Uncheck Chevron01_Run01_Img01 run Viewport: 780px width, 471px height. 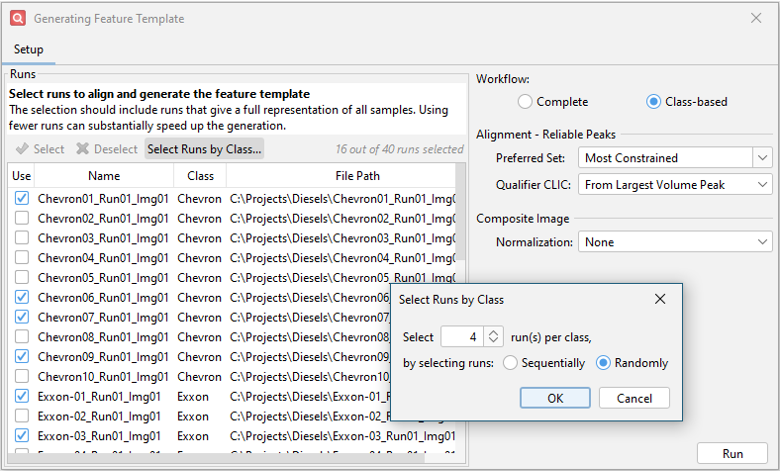tap(21, 198)
